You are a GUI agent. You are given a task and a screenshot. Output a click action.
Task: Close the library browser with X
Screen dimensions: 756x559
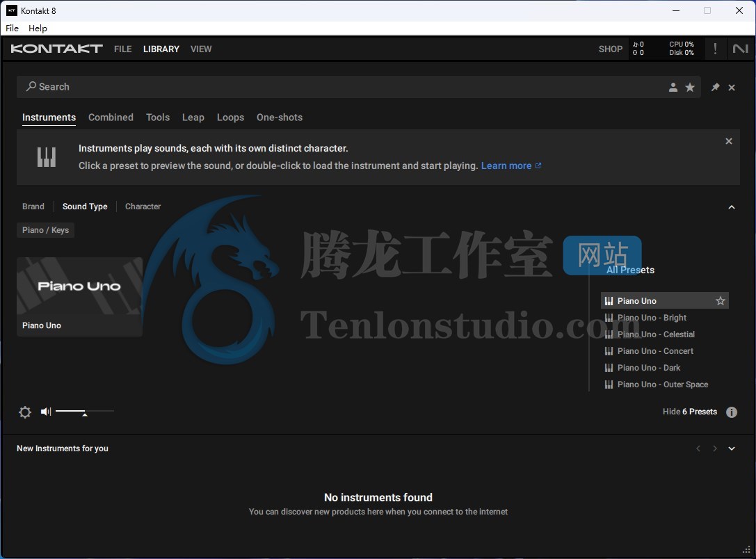[732, 87]
